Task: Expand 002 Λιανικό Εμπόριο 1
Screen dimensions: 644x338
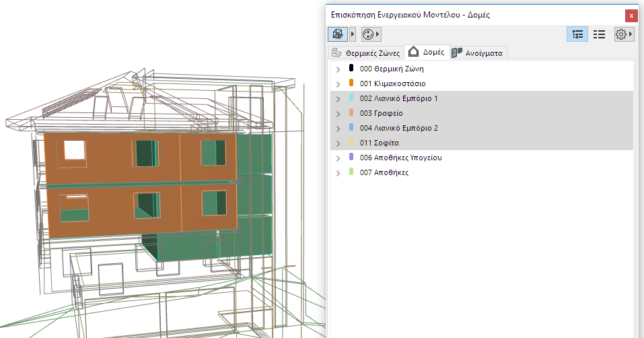Action: tap(338, 99)
